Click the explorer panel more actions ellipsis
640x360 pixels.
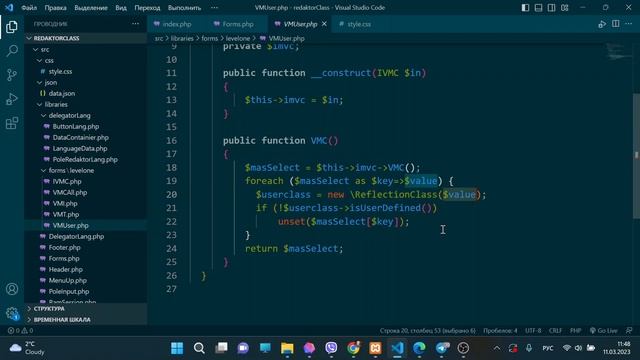click(x=136, y=24)
